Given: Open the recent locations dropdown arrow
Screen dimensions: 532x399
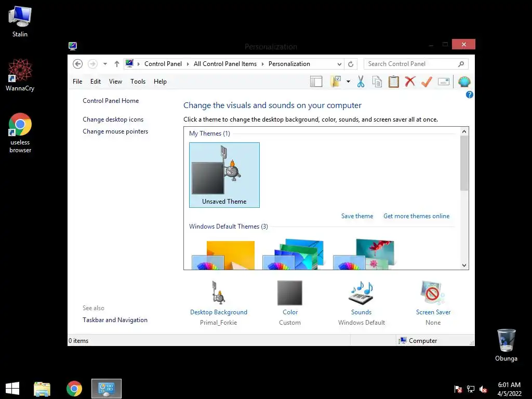Looking at the screenshot, I should (105, 64).
